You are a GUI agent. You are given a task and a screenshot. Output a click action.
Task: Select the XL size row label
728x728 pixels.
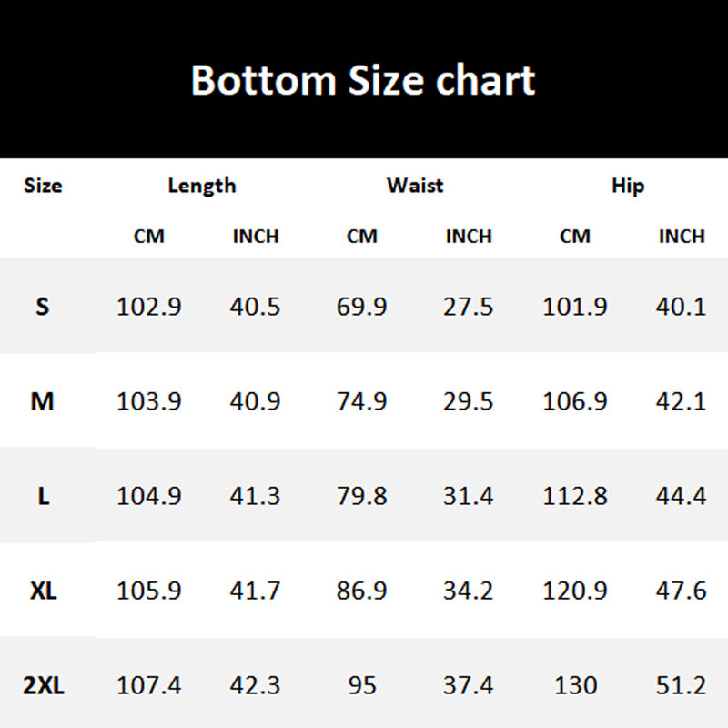(43, 591)
